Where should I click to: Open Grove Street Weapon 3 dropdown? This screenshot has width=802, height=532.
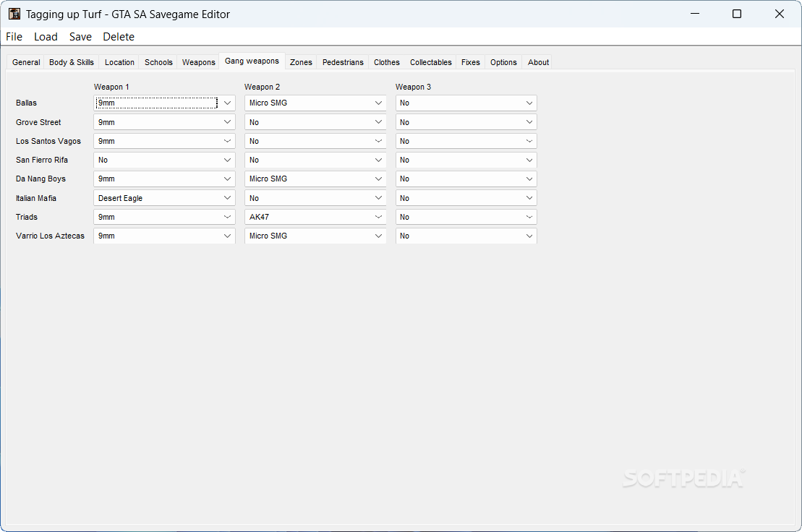[x=466, y=122]
